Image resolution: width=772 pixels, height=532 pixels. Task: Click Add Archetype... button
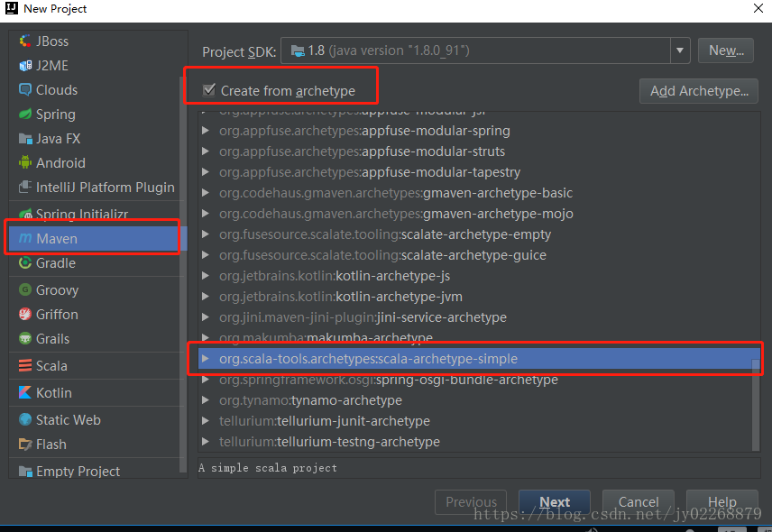click(x=699, y=91)
